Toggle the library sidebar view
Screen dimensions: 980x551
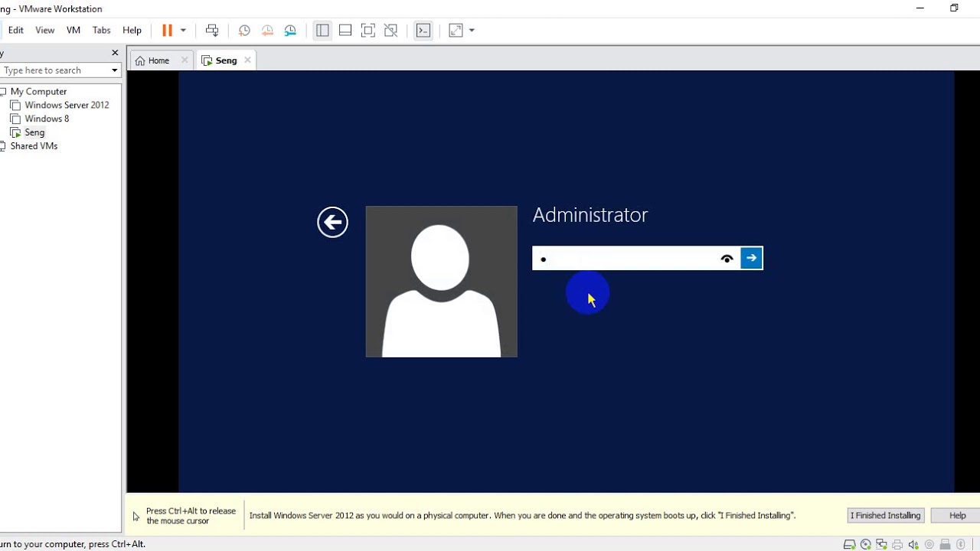pyautogui.click(x=322, y=31)
